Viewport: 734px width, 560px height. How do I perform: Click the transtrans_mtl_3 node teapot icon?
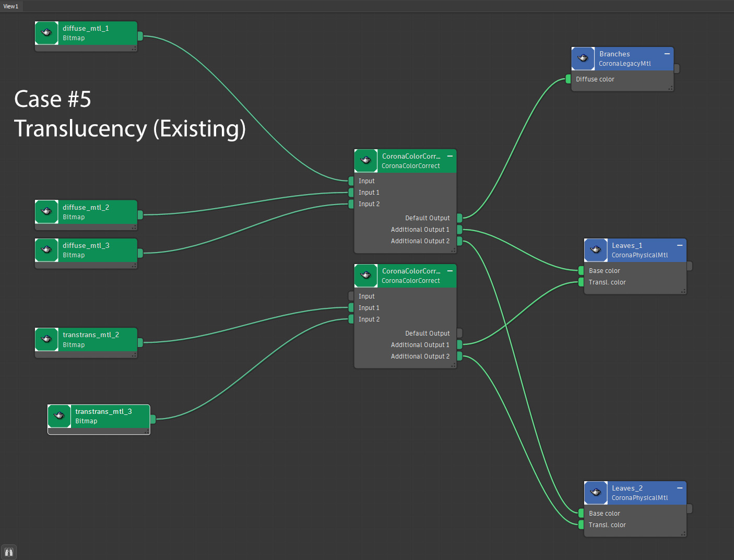point(59,416)
